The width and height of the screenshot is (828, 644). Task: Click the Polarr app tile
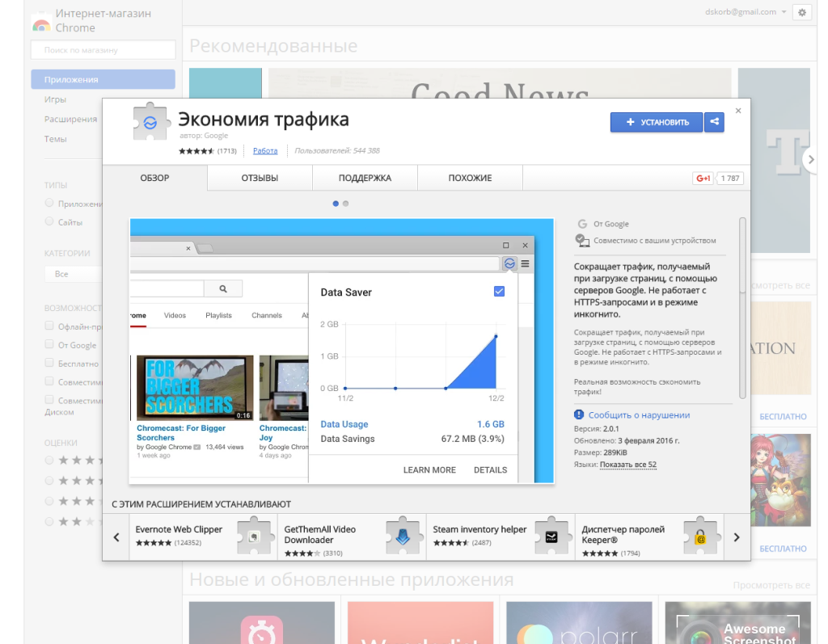pos(579,623)
